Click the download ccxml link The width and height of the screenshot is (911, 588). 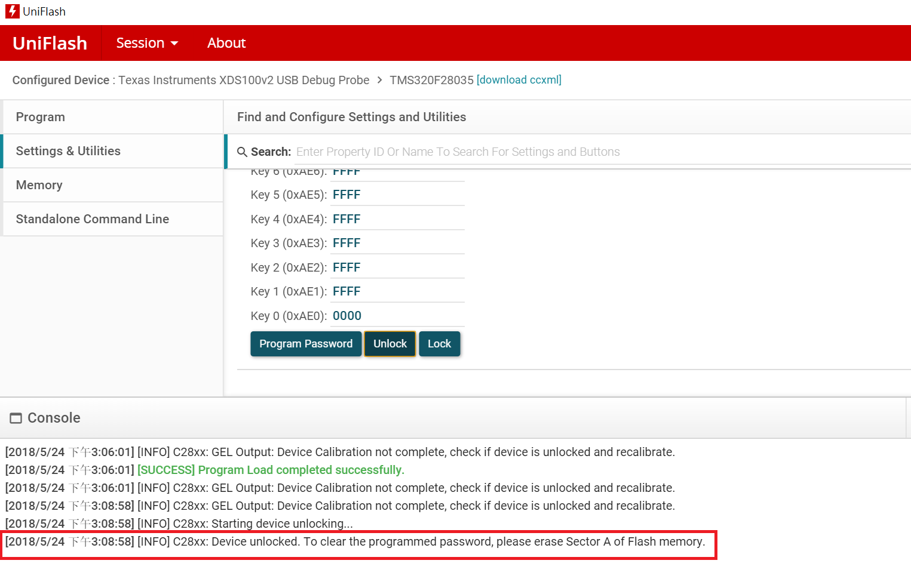coord(519,80)
